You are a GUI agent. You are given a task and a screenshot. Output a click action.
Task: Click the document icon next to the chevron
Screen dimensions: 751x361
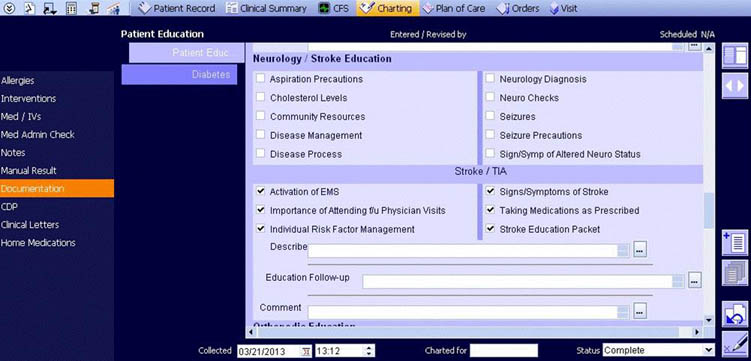pyautogui.click(x=30, y=8)
